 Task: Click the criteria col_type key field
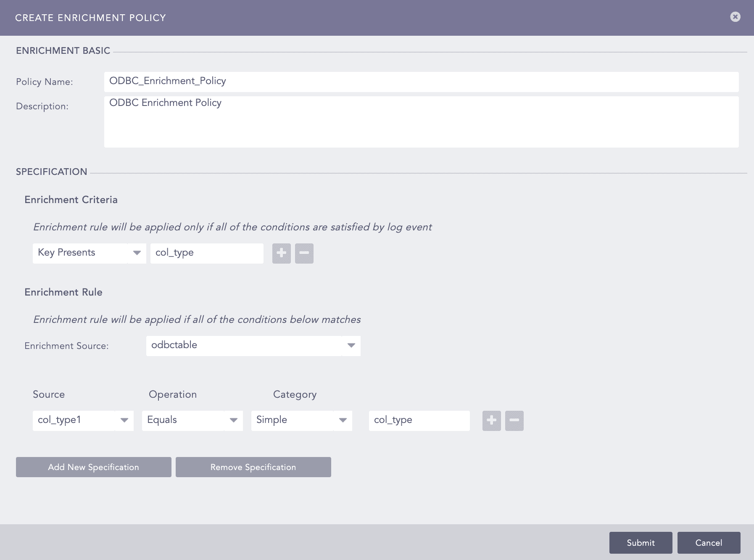point(207,253)
